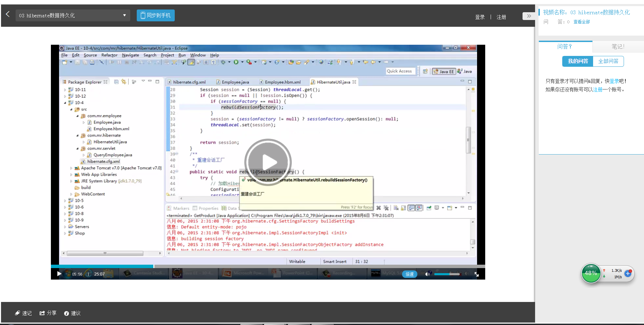Expand the 10-12 project node
The height and width of the screenshot is (325, 644).
pyautogui.click(x=65, y=96)
